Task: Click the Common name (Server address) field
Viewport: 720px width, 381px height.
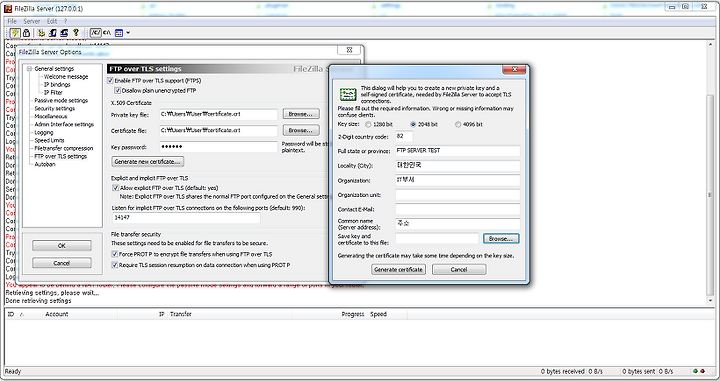Action: point(457,224)
